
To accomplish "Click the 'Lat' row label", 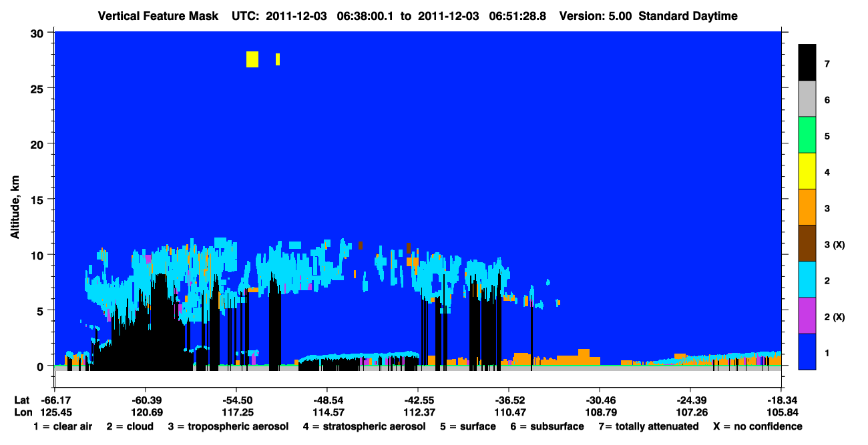I will tap(21, 400).
